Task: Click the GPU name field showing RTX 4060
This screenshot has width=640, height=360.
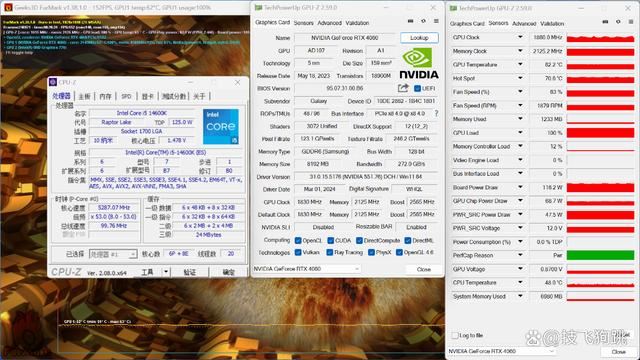Action: (x=345, y=38)
